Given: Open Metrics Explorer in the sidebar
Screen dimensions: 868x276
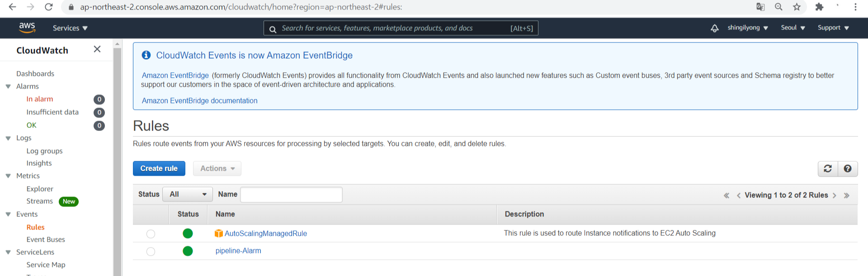Looking at the screenshot, I should 40,189.
